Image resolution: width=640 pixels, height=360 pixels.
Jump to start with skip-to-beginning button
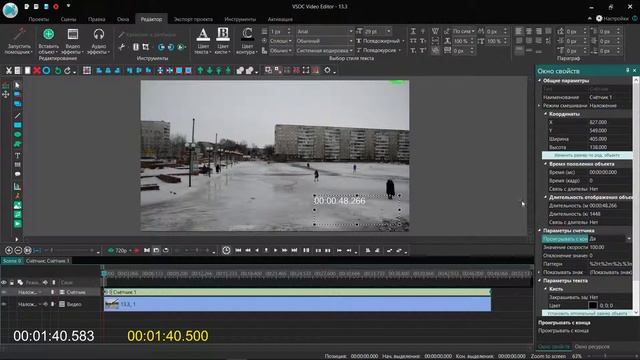[238, 250]
